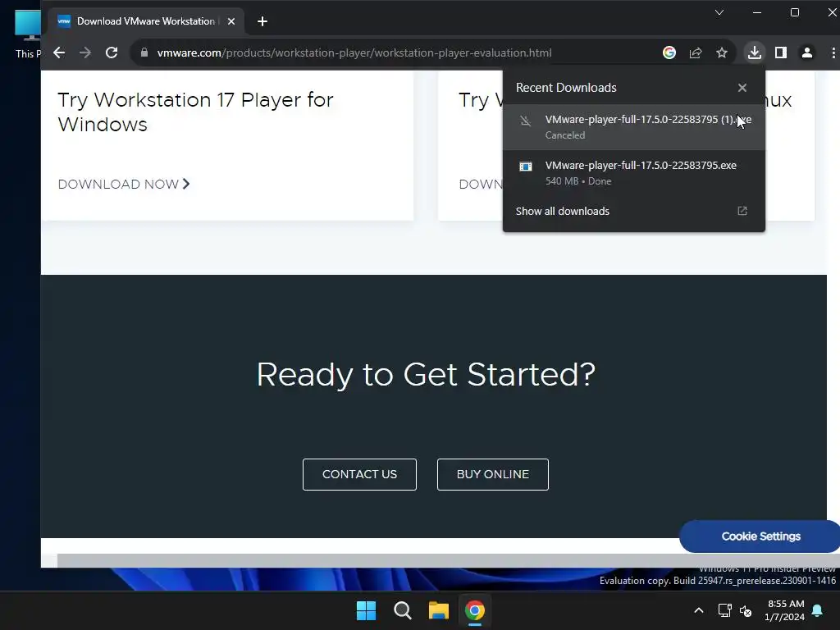840x630 pixels.
Task: Open the notification bell
Action: (x=818, y=610)
